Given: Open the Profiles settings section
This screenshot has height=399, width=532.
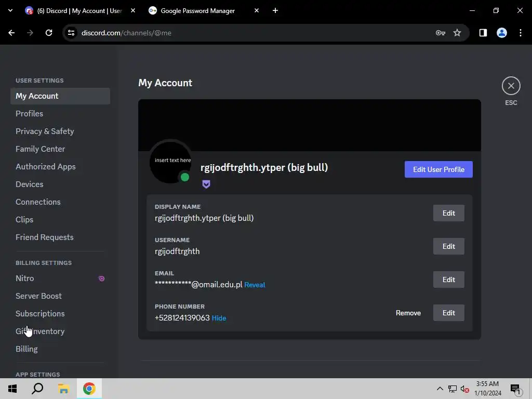Looking at the screenshot, I should (x=60, y=114).
